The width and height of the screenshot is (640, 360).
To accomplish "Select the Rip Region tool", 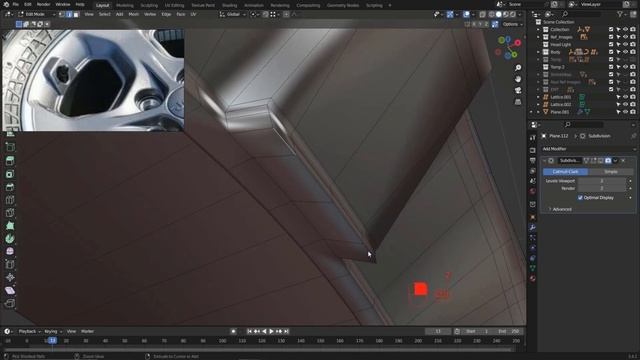I will click(x=10, y=303).
